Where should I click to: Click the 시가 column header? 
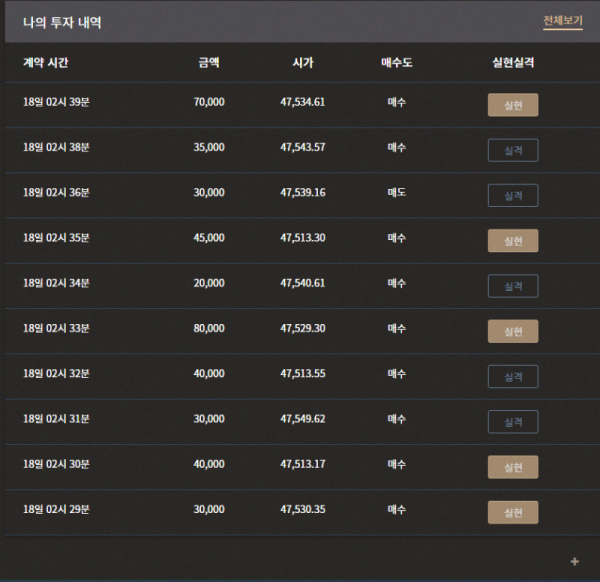pos(303,62)
